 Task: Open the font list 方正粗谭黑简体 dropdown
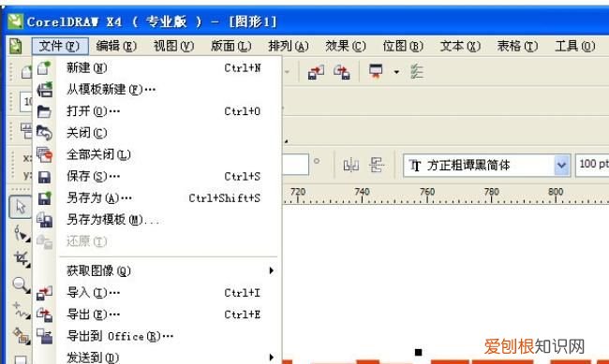click(x=561, y=166)
